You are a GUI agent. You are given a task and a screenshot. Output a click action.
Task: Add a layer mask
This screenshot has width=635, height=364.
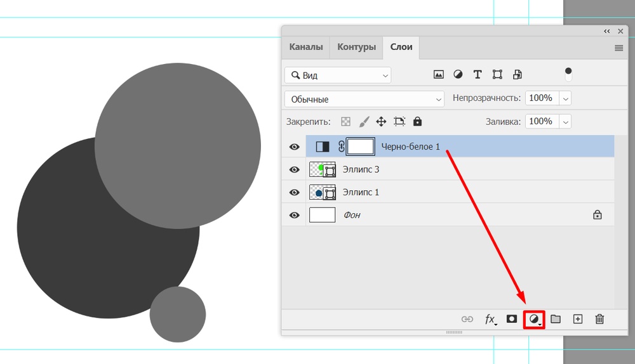tap(511, 319)
